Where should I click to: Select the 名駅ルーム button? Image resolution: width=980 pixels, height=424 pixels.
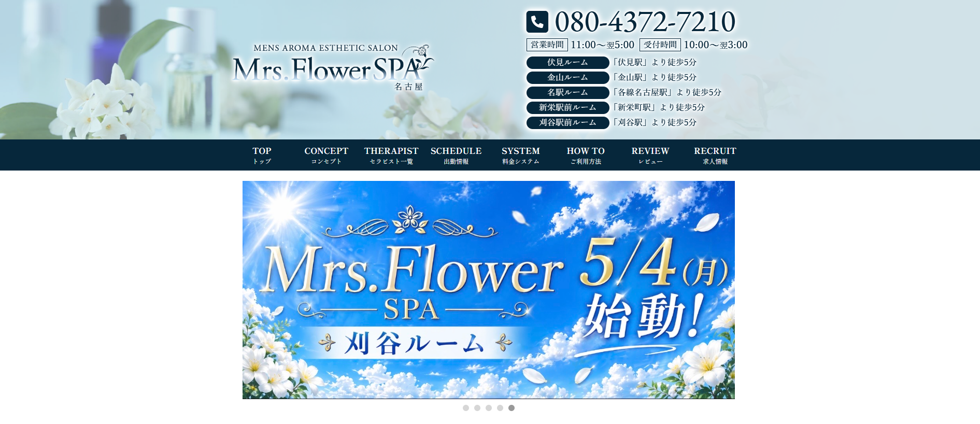click(567, 92)
